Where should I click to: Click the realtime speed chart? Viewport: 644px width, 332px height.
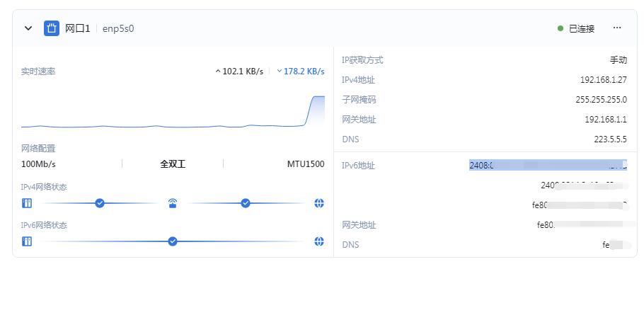click(x=173, y=111)
